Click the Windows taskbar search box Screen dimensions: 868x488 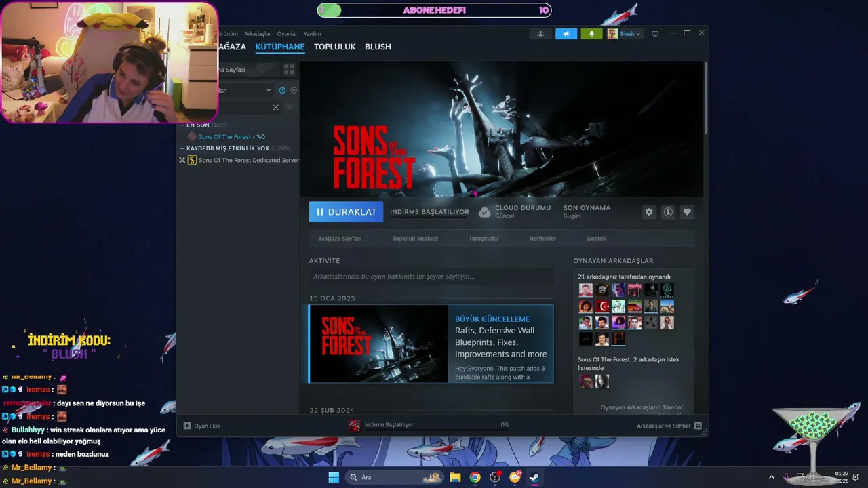pos(395,477)
